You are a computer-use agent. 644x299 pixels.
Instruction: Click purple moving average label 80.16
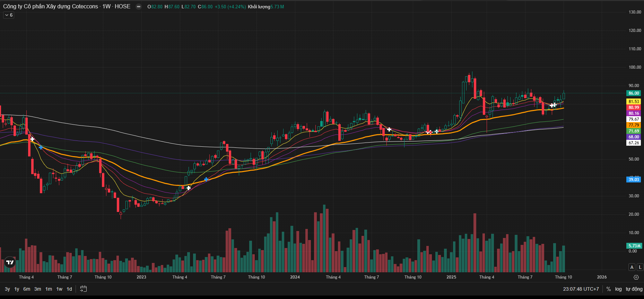click(x=634, y=113)
